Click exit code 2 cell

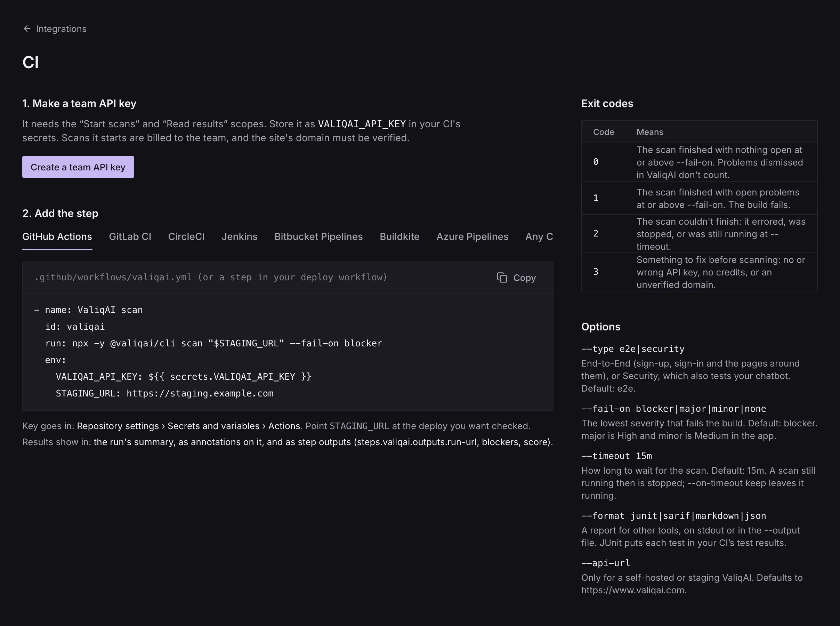tap(596, 233)
